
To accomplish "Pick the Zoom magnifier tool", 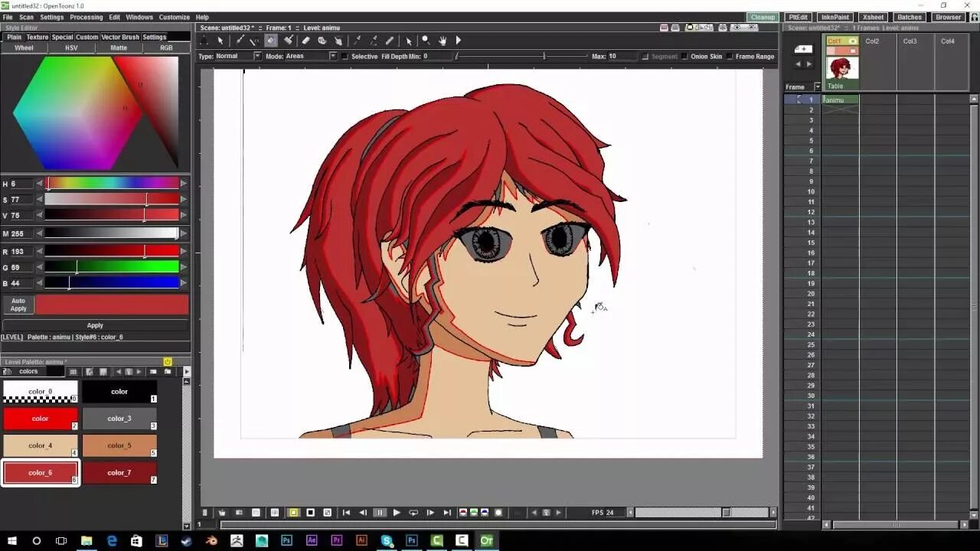I will pyautogui.click(x=424, y=40).
